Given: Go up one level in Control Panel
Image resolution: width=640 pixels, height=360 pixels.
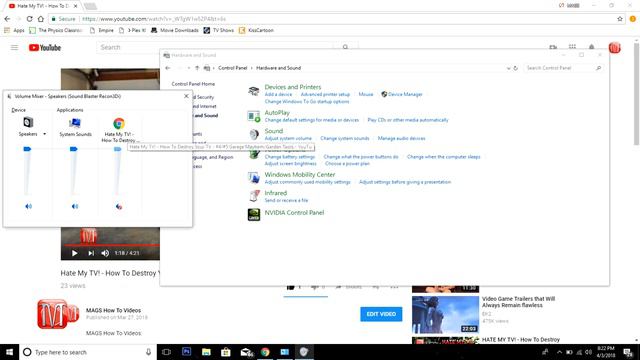Looking at the screenshot, I should pyautogui.click(x=197, y=68).
